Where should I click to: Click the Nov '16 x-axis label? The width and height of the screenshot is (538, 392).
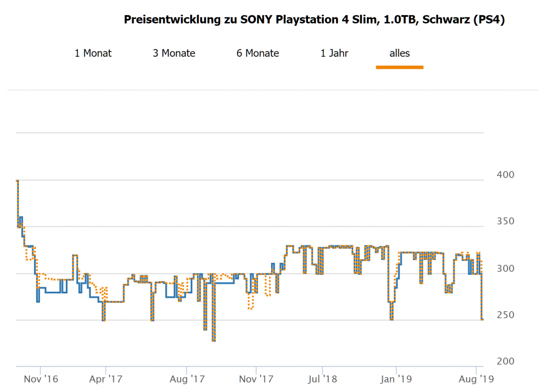tap(40, 377)
